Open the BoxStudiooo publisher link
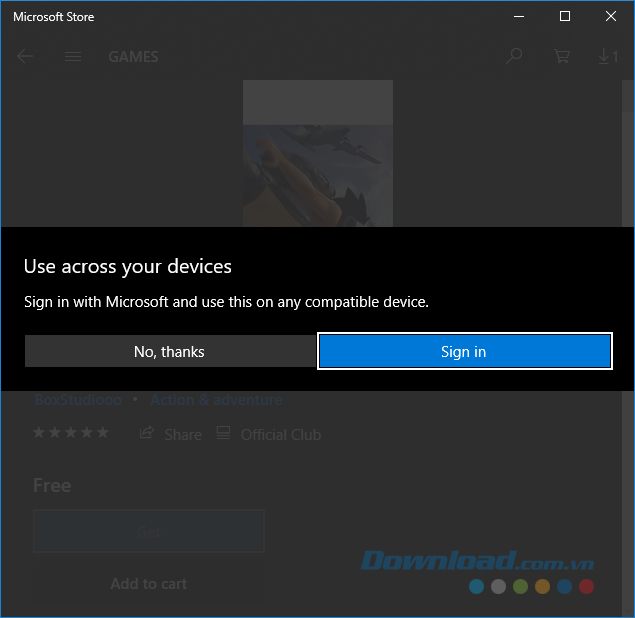The height and width of the screenshot is (618, 635). pyautogui.click(x=78, y=400)
